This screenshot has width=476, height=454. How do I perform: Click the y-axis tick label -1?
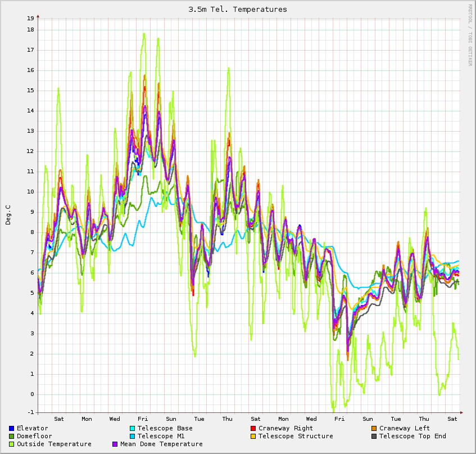[x=30, y=412]
